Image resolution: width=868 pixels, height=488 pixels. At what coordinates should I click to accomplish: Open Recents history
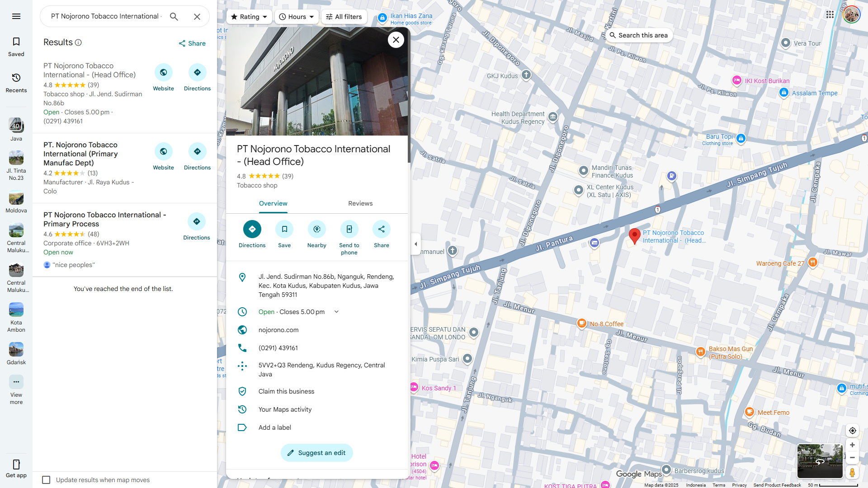(x=16, y=83)
